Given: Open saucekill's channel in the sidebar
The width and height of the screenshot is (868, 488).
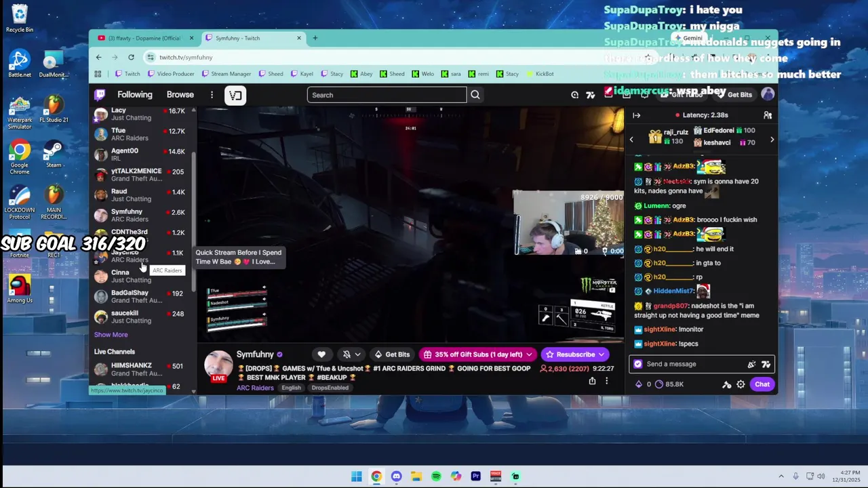Looking at the screenshot, I should click(x=142, y=317).
